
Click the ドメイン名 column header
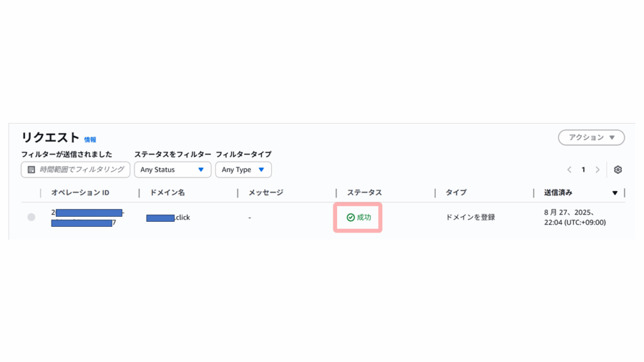[167, 192]
